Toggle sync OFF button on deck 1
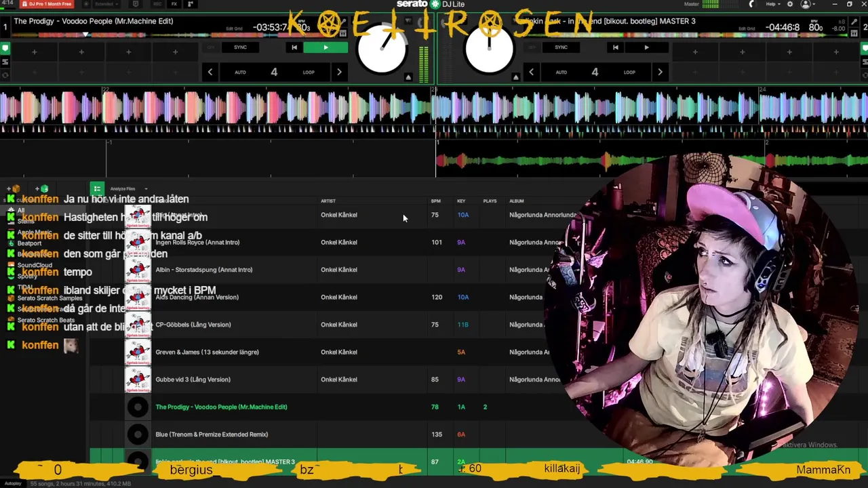 pos(210,47)
